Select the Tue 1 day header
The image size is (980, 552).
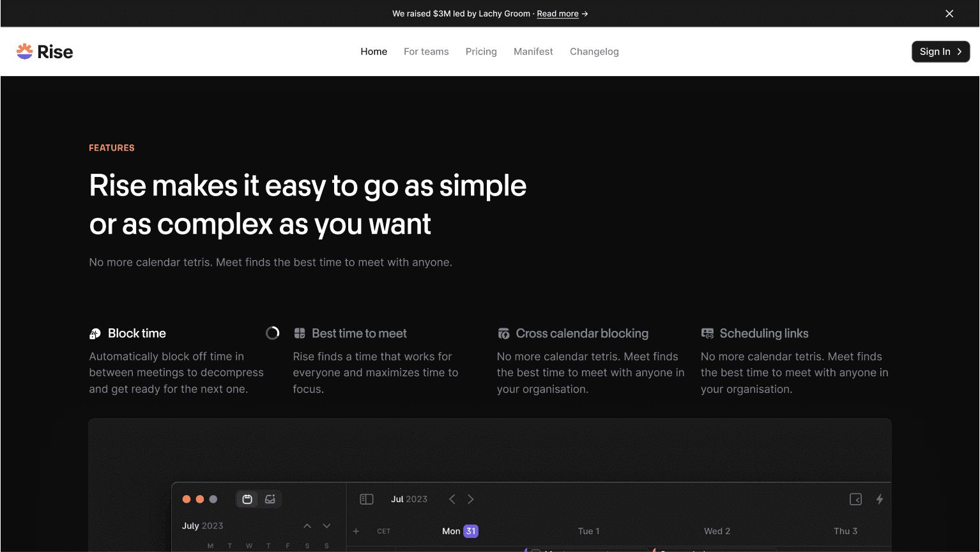tap(588, 531)
